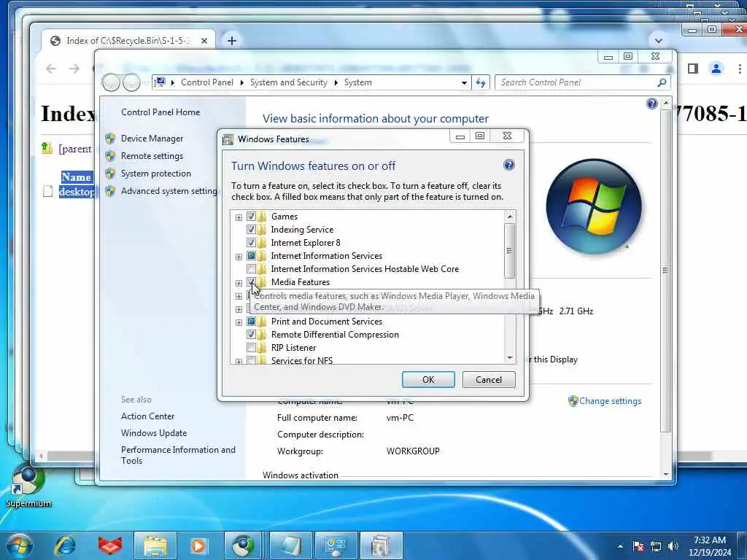Switch to Windows Features taskbar button
Image resolution: width=747 pixels, height=560 pixels.
(x=381, y=545)
